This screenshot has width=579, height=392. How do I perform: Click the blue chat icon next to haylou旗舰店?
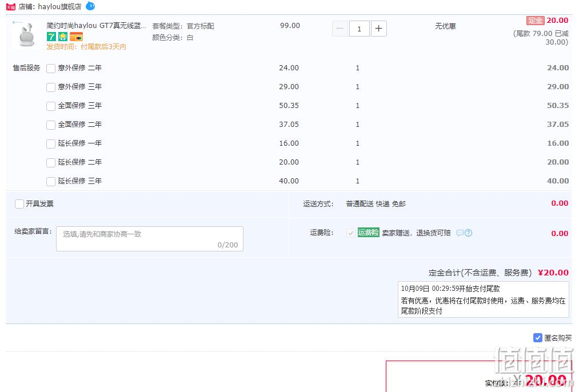click(x=90, y=6)
